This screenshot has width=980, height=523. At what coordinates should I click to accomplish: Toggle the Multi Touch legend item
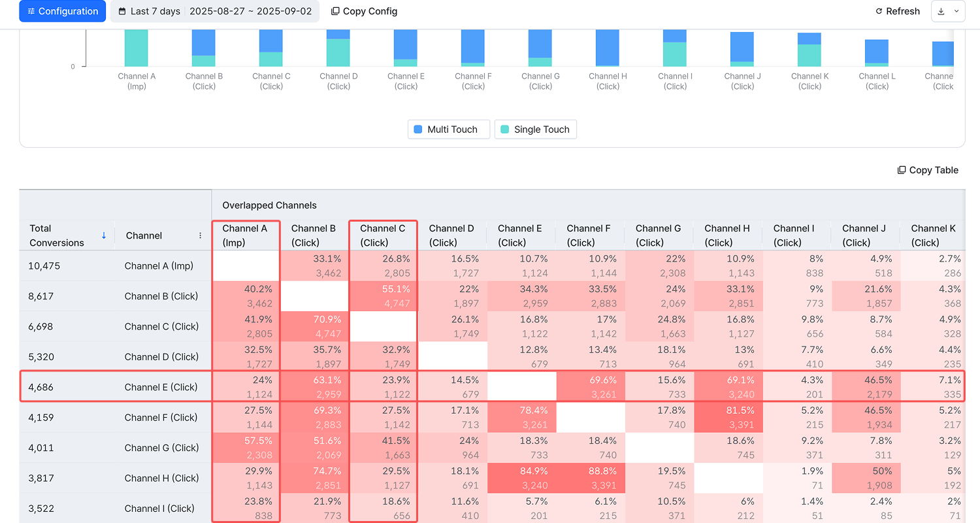[x=449, y=129]
